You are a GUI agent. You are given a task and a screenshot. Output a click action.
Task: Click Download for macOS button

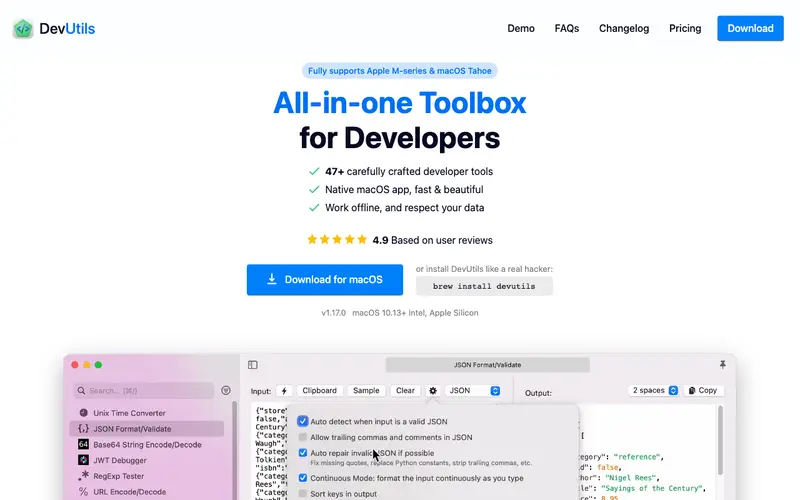tap(325, 280)
